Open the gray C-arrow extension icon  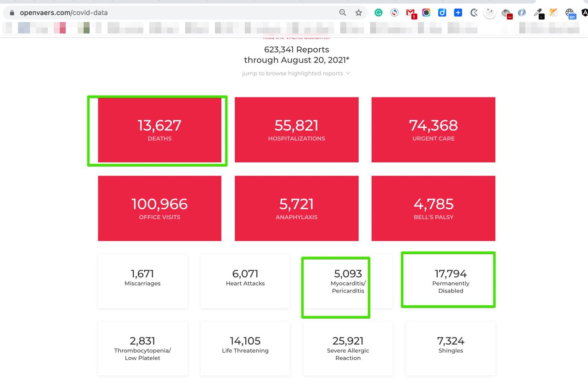(474, 13)
